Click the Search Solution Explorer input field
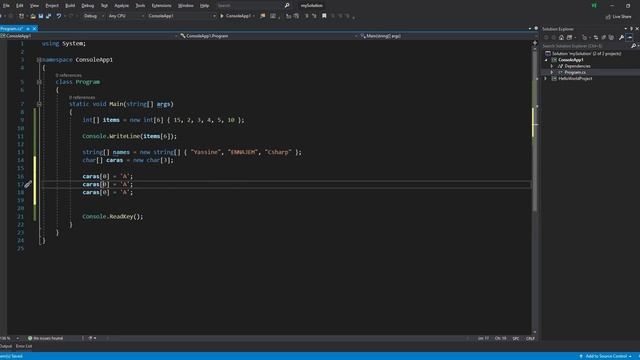 coord(586,46)
